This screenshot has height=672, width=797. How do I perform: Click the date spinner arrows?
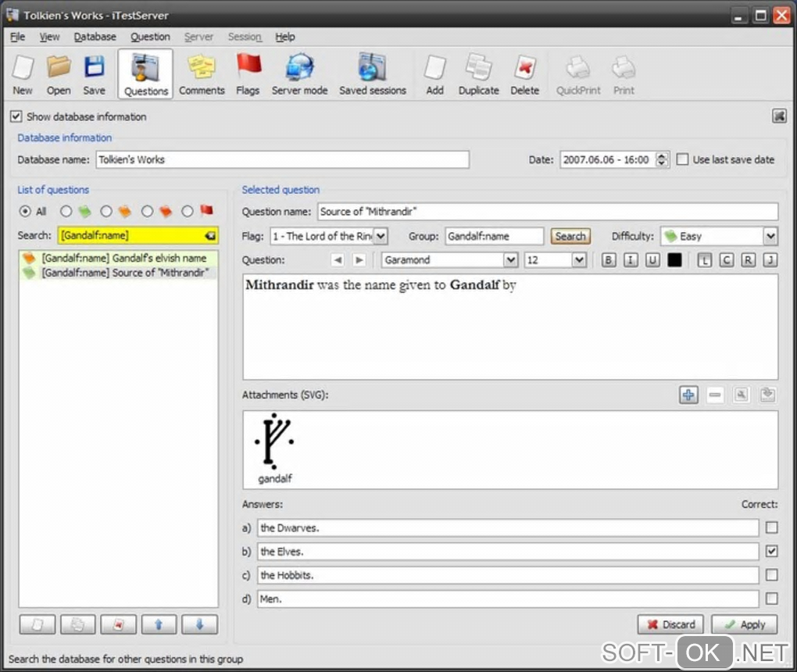click(x=661, y=159)
